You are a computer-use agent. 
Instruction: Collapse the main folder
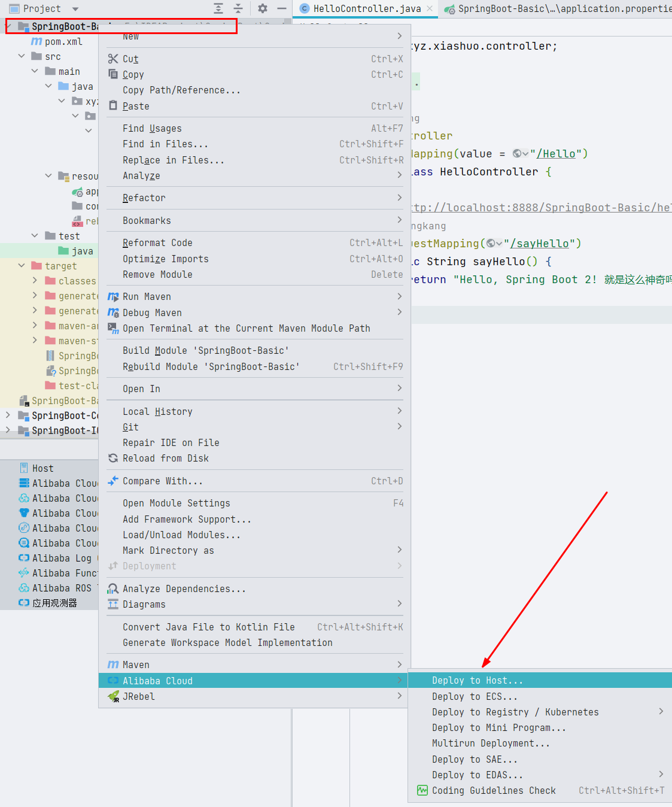coord(35,71)
